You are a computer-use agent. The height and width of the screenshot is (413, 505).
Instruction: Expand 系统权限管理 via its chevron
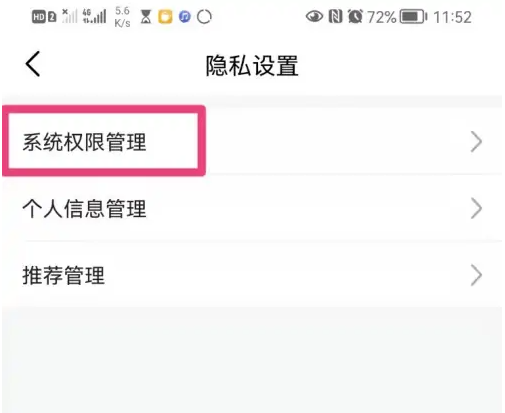click(477, 142)
